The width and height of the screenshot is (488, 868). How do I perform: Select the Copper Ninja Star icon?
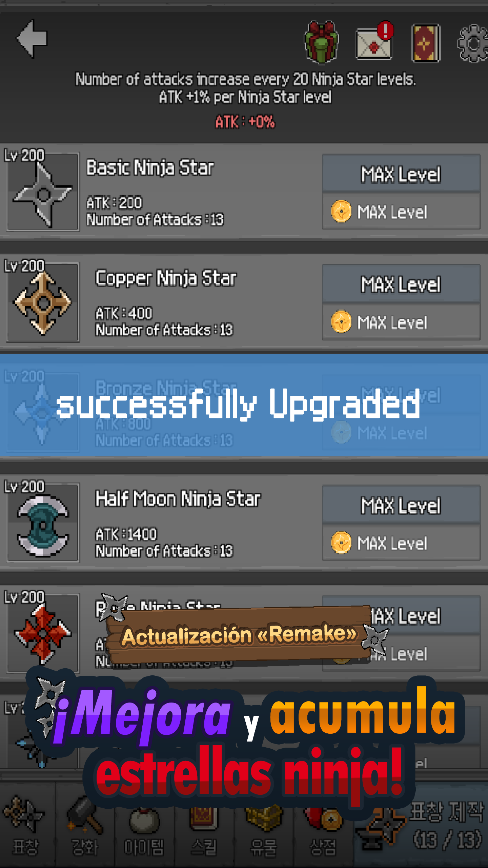[43, 302]
